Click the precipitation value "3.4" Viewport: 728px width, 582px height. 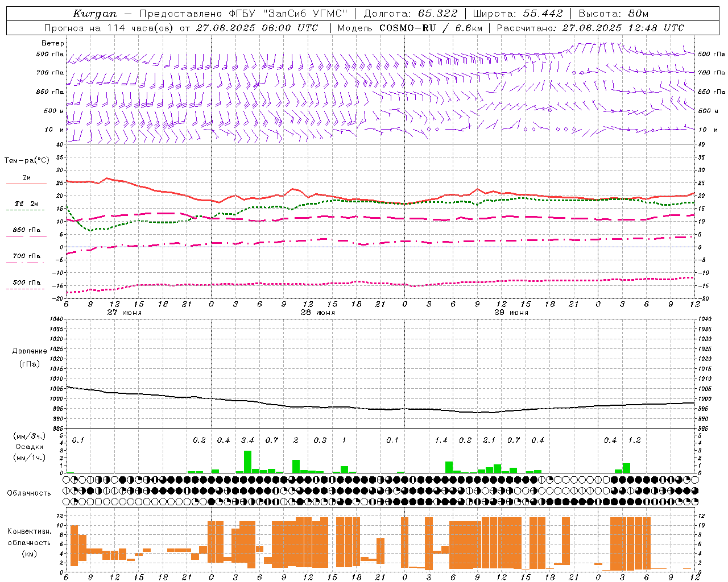pos(247,440)
